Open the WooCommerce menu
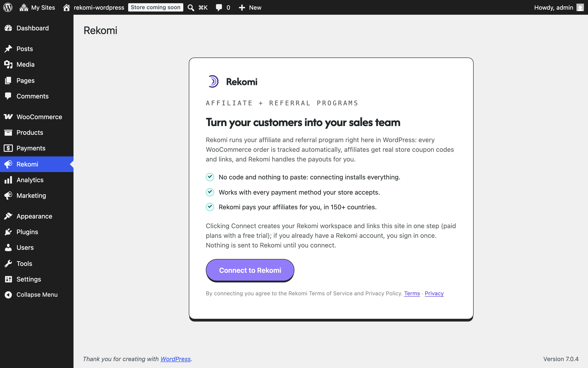The width and height of the screenshot is (588, 368). [x=37, y=117]
